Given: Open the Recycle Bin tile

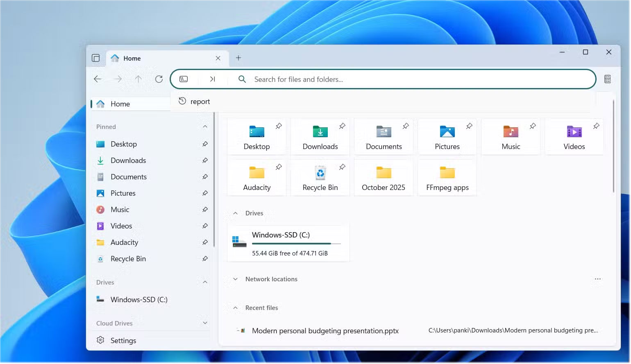Looking at the screenshot, I should coord(320,177).
